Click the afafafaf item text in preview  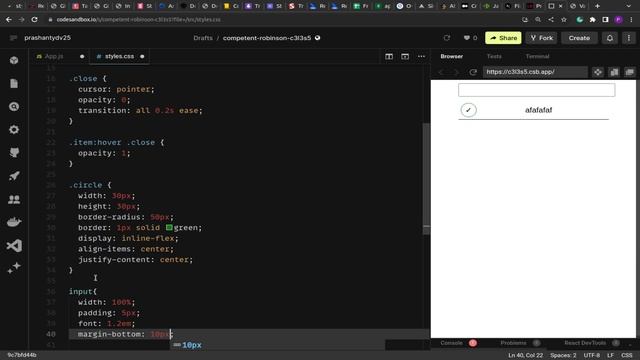538,110
